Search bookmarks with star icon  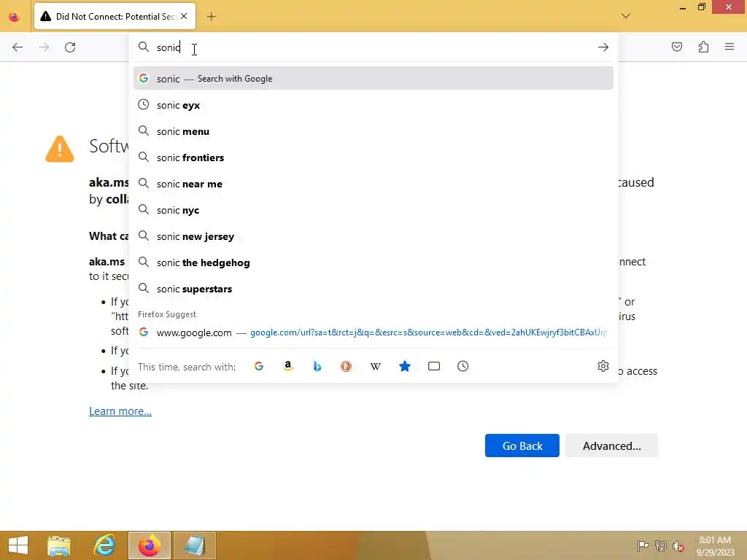404,366
